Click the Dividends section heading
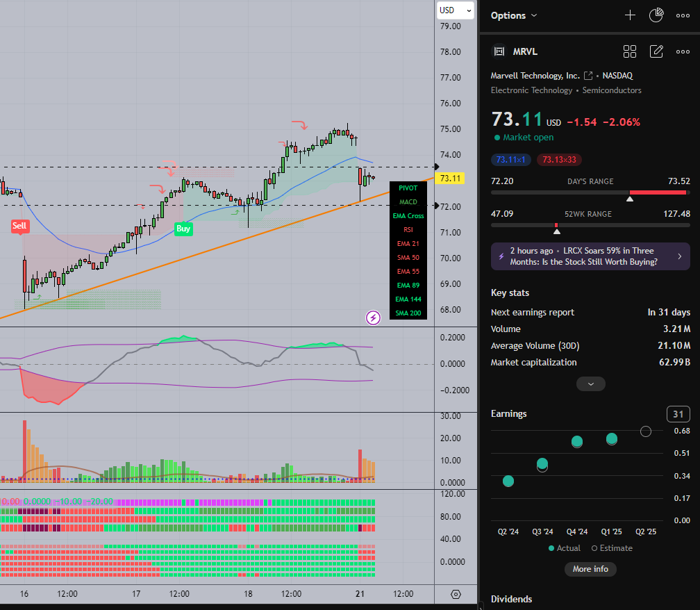 click(x=511, y=599)
